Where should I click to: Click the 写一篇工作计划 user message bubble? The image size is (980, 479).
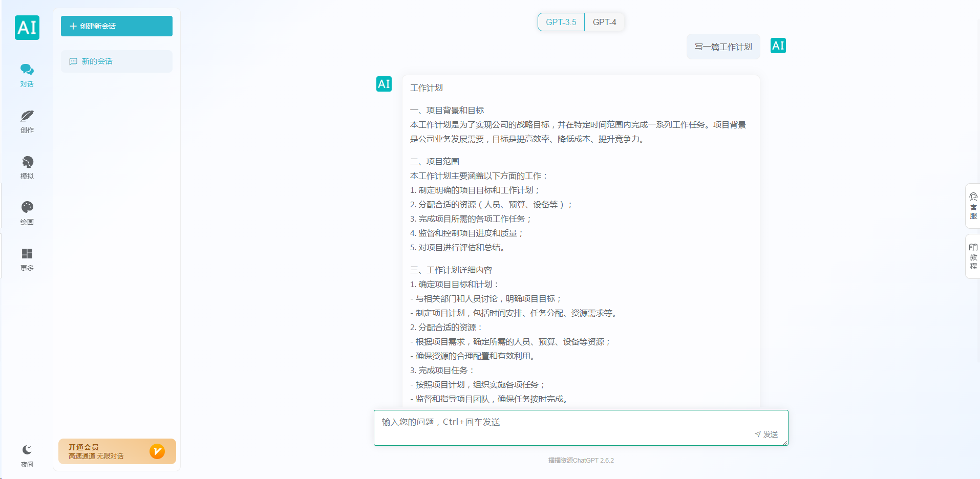(723, 47)
